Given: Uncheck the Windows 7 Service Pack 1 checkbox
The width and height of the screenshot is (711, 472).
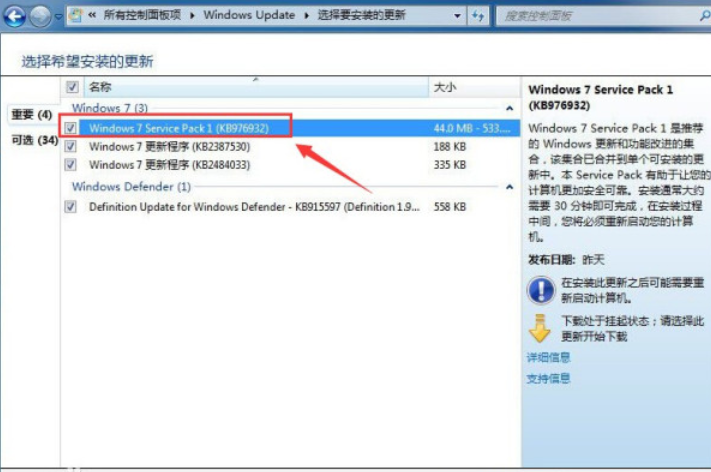Looking at the screenshot, I should tap(70, 128).
